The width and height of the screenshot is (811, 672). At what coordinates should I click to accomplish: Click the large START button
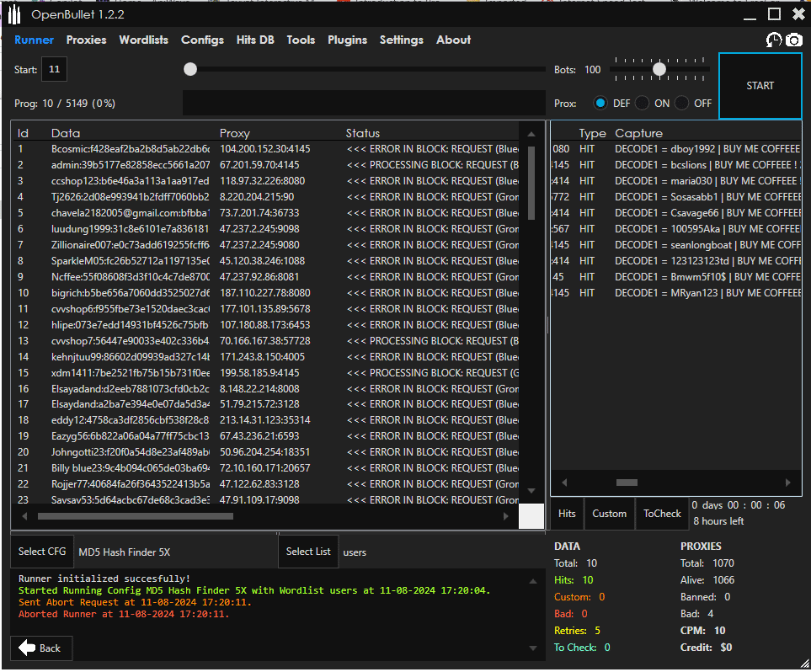point(760,86)
